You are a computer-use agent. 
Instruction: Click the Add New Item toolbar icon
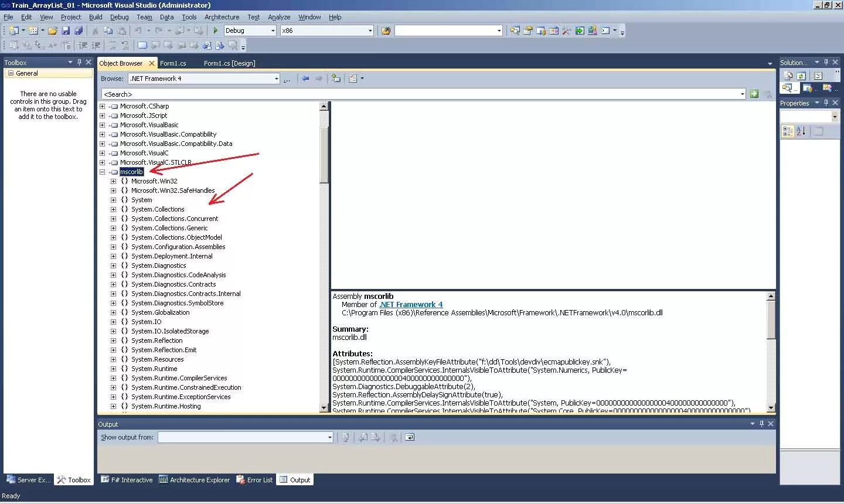33,30
